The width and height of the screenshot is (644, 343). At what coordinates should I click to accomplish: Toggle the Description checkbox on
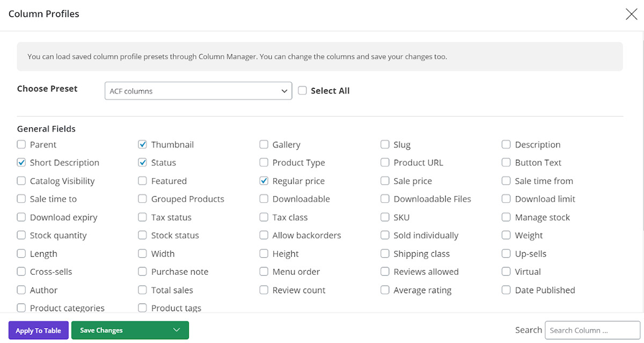click(x=506, y=144)
